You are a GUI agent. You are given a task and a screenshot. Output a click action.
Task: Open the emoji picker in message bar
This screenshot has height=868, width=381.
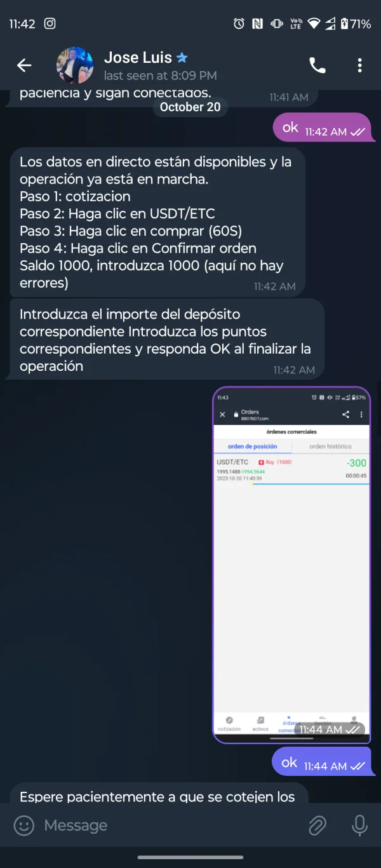pos(24,825)
